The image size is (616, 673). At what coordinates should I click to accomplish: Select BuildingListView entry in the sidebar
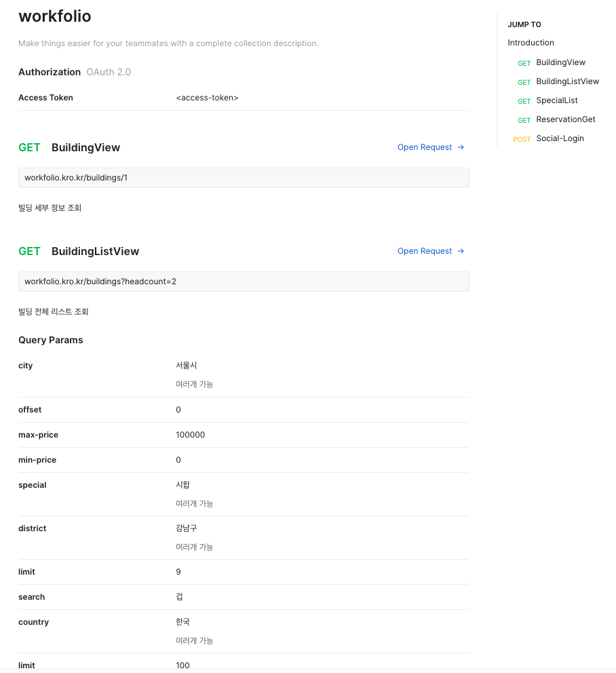coord(568,81)
